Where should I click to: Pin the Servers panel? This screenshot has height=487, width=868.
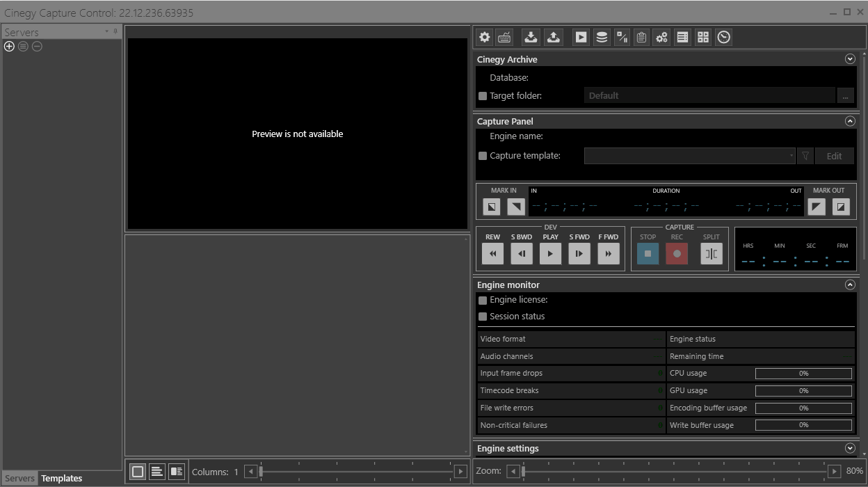[115, 31]
